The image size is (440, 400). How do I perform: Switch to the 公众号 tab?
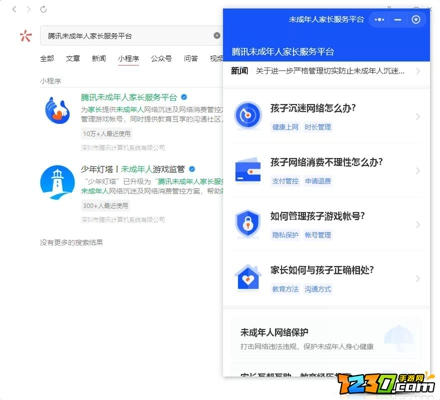161,59
